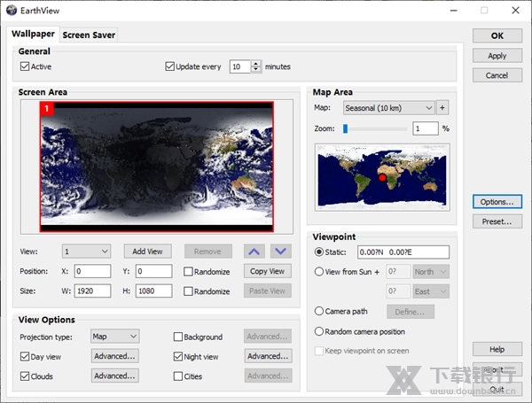Click the Help button

tap(497, 349)
